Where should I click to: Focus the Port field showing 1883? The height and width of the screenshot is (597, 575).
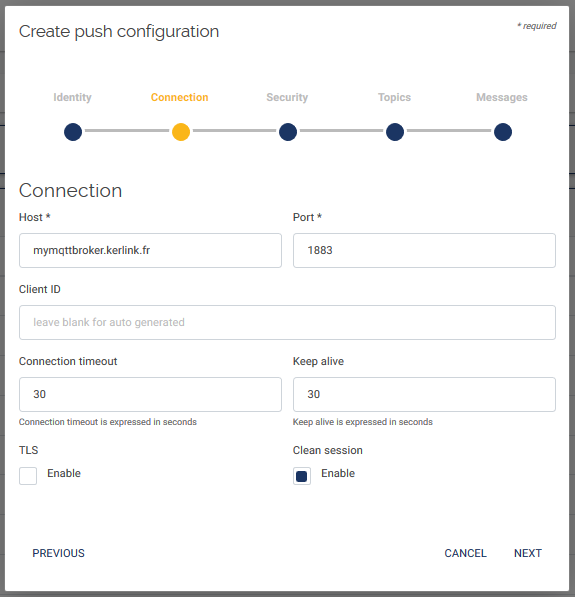coord(424,251)
